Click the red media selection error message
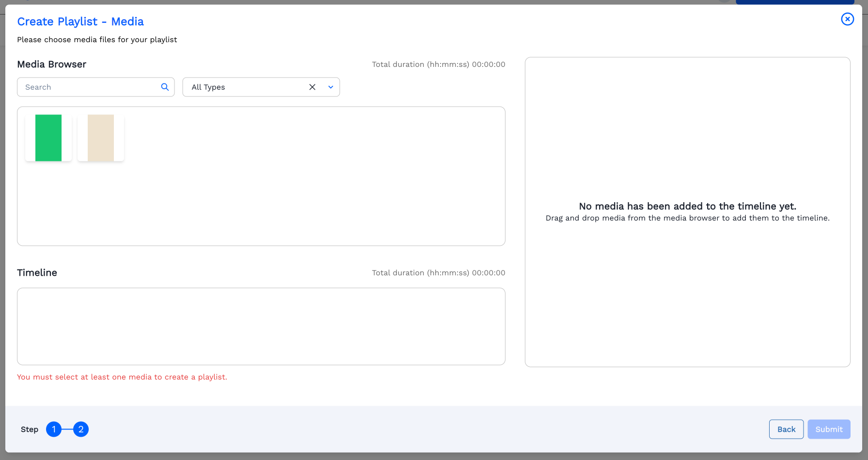 [122, 377]
